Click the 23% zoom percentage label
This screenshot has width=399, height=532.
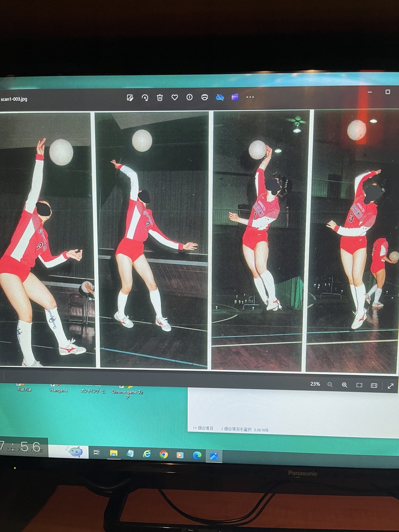(315, 384)
